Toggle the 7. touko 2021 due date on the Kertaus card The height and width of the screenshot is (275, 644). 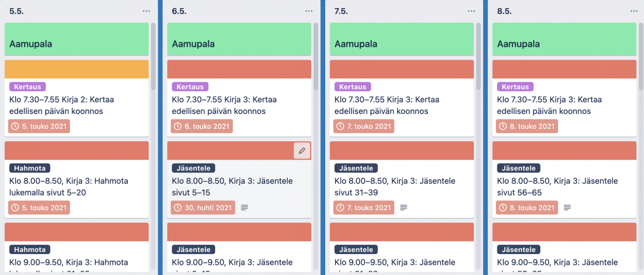[364, 126]
